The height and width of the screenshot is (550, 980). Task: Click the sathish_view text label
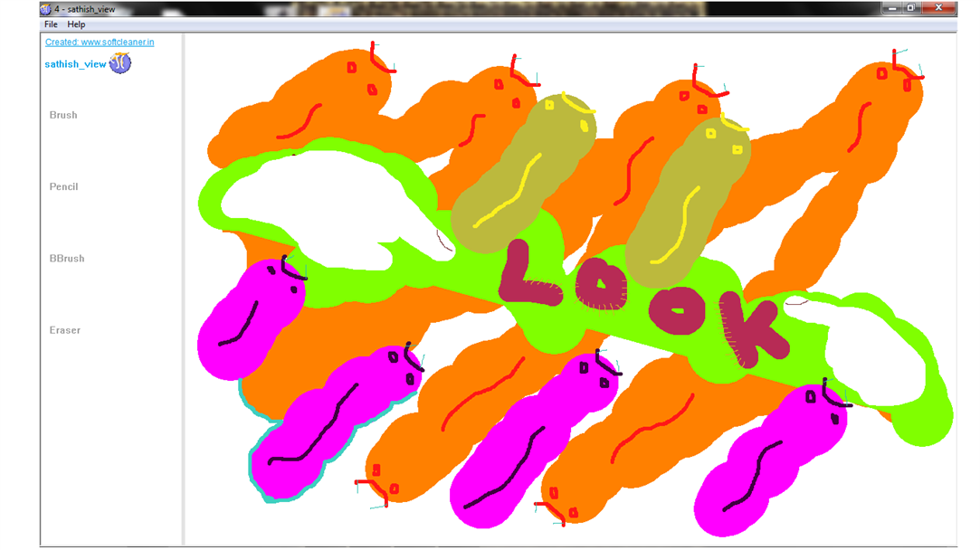pos(75,63)
